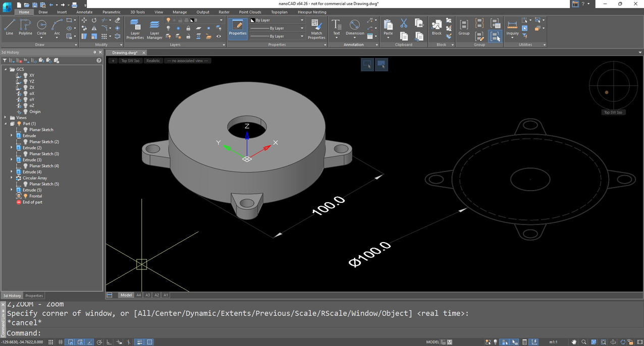The image size is (644, 346).
Task: Toggle visibility bulb of YZ plane
Action: point(25,81)
